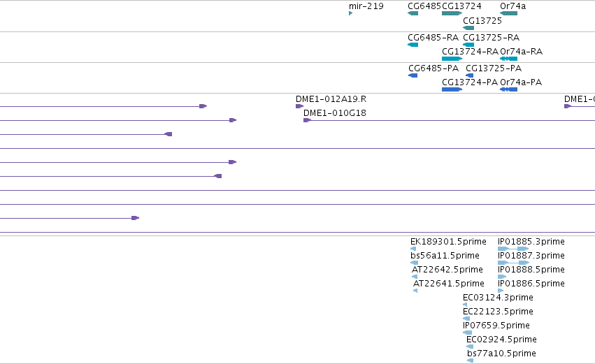Click the AT22642.5prime EST feature
Image resolution: width=595 pixels, height=364 pixels.
[415, 277]
